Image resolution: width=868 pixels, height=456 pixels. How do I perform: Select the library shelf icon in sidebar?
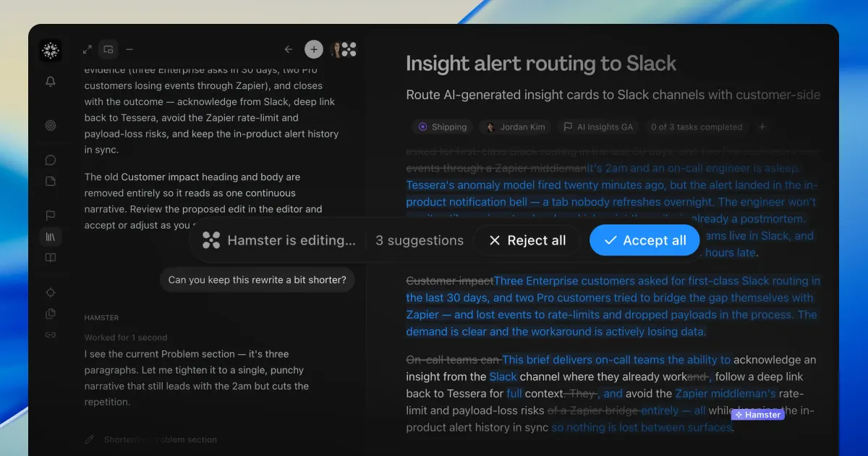pos(50,237)
